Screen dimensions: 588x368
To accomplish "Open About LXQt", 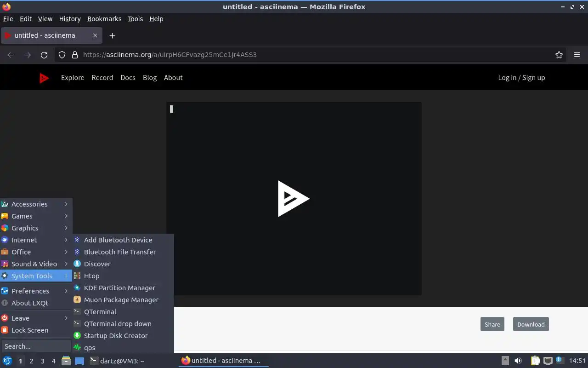I will coord(36,303).
